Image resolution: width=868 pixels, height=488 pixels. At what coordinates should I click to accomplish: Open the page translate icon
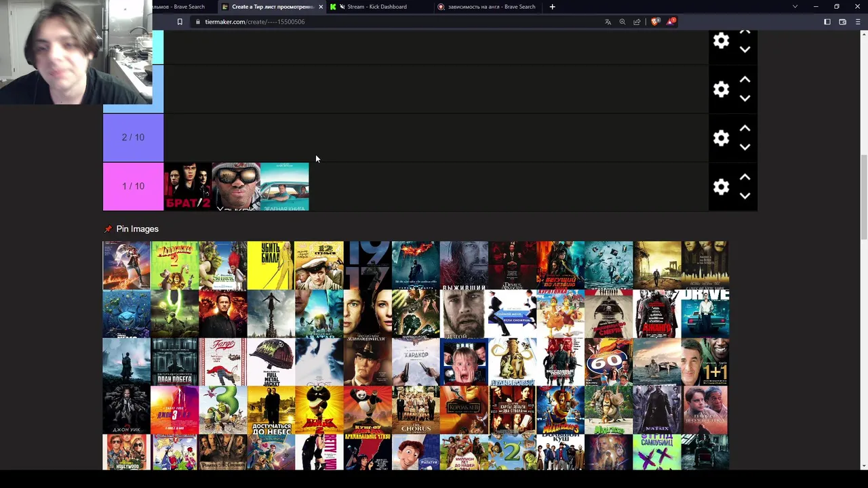click(608, 22)
